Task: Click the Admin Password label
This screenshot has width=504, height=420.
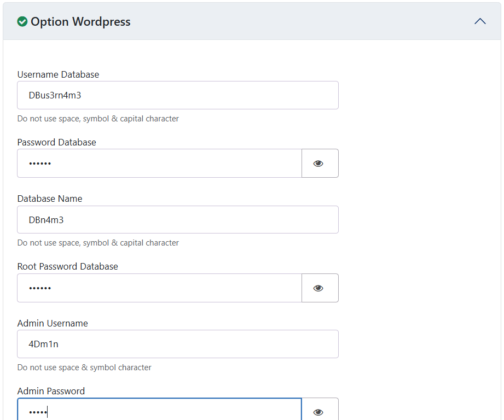Action: tap(51, 391)
